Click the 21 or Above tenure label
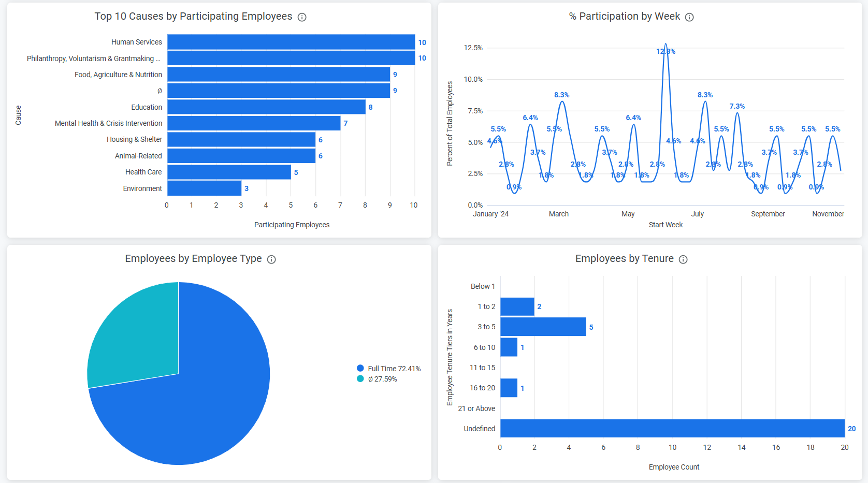 [476, 408]
